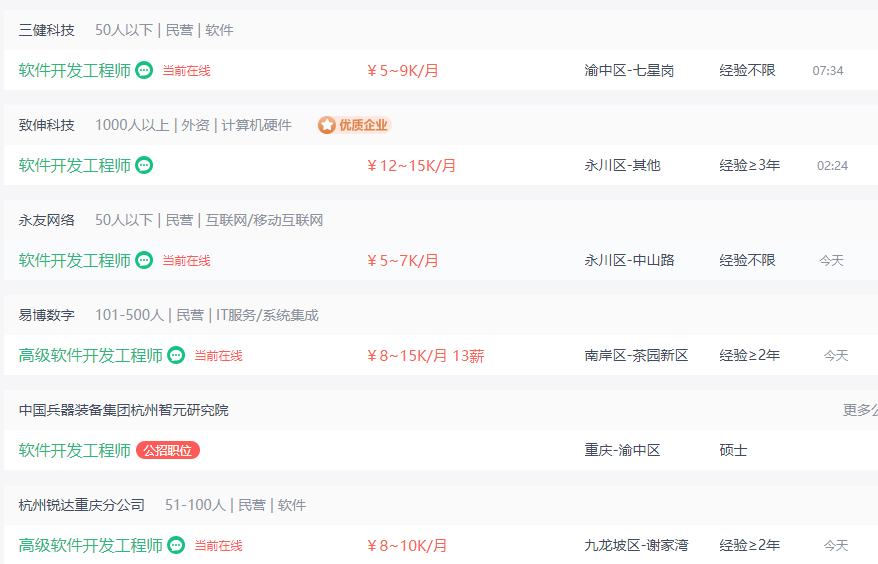Screen dimensions: 878x564
Task: Click chat bubble for 易博数字 senior engineer
Action: 176,355
